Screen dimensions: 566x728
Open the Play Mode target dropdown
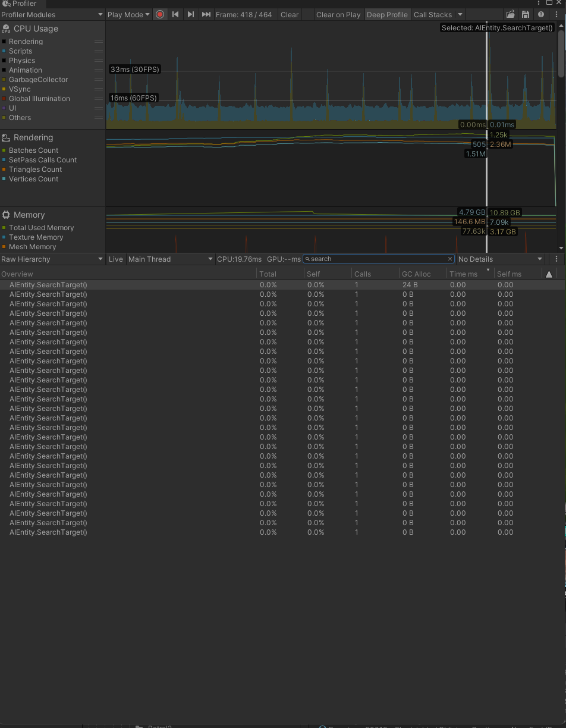129,14
